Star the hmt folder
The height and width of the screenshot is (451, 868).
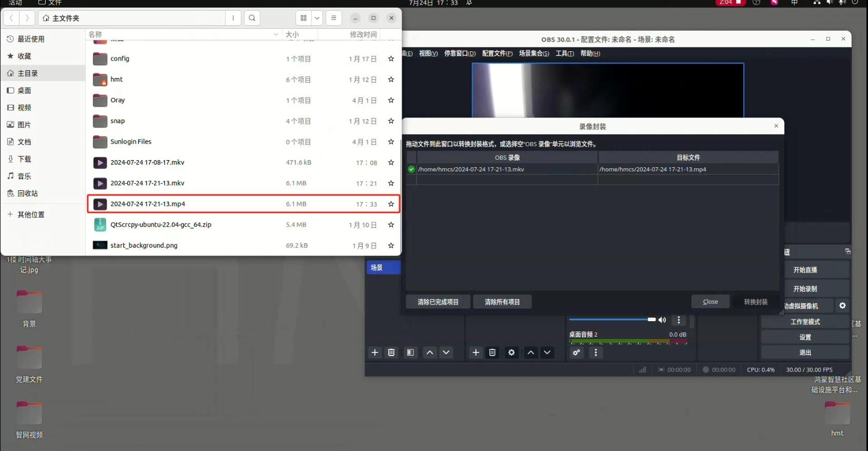(x=391, y=80)
